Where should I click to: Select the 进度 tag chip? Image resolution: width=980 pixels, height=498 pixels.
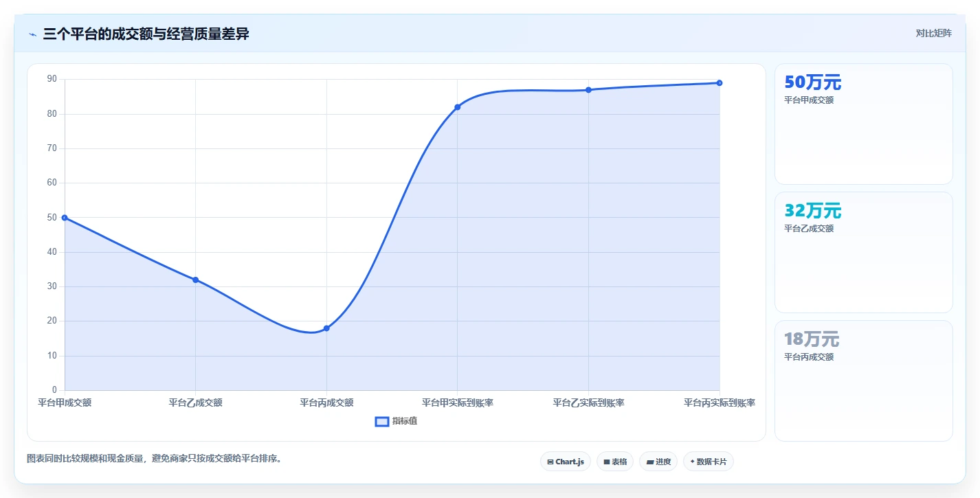point(658,462)
